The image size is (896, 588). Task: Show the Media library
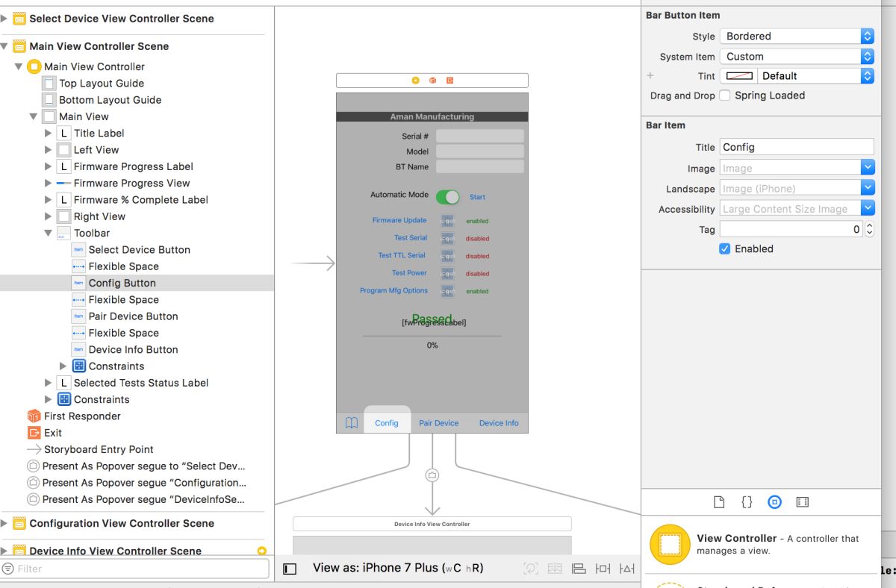(x=803, y=502)
